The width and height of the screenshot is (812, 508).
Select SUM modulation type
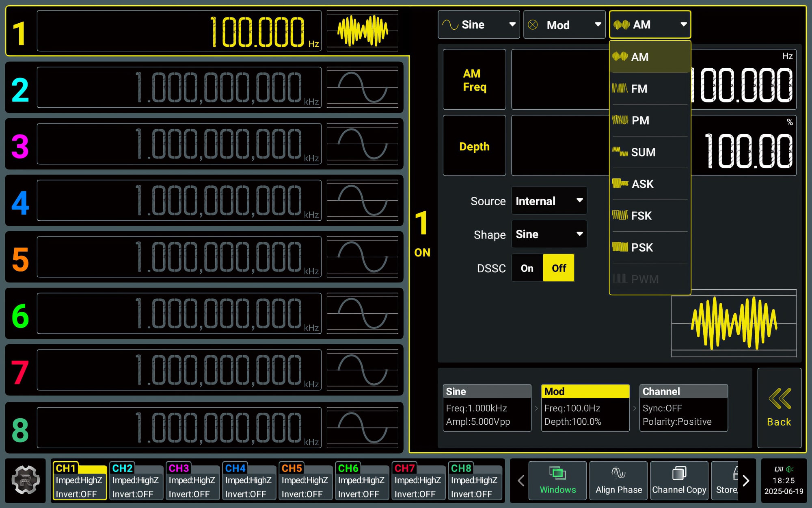tap(650, 152)
